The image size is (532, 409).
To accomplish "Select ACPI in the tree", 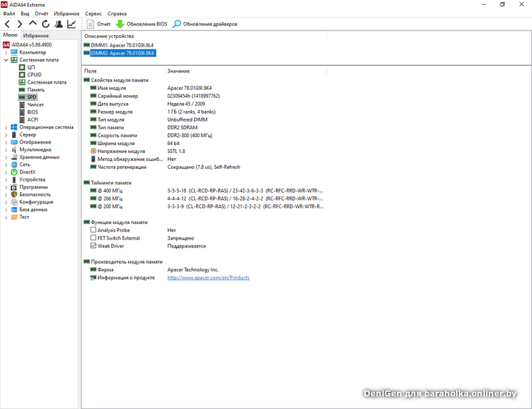I will point(33,120).
